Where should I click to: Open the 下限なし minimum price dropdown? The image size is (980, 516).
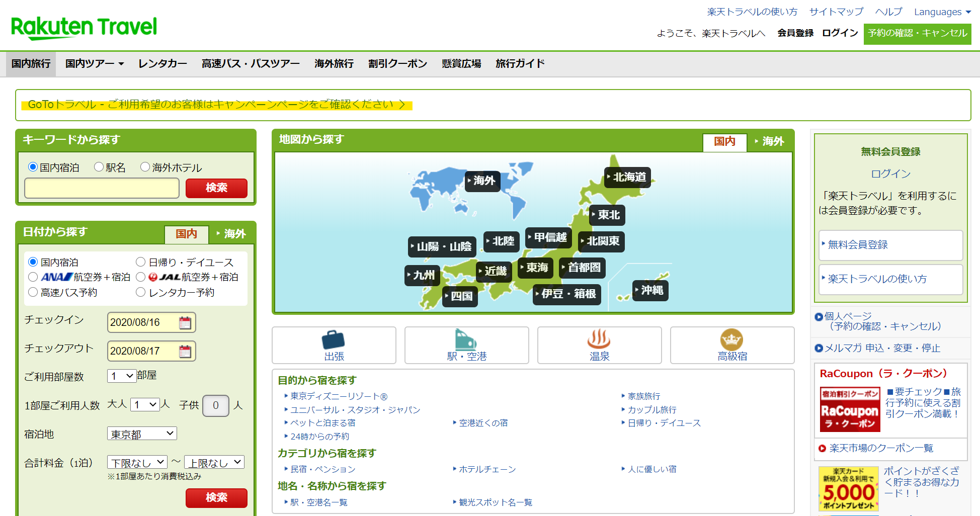pos(137,462)
